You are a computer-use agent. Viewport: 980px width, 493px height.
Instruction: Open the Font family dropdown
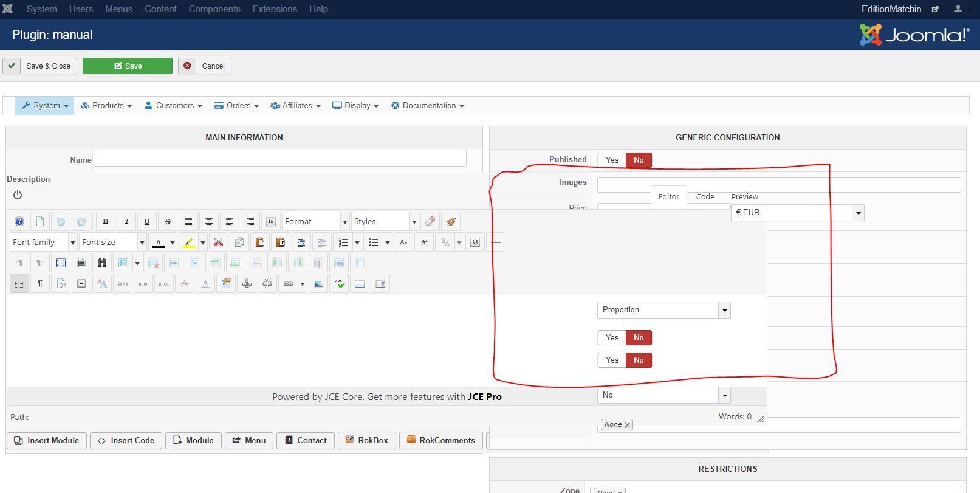(x=44, y=242)
